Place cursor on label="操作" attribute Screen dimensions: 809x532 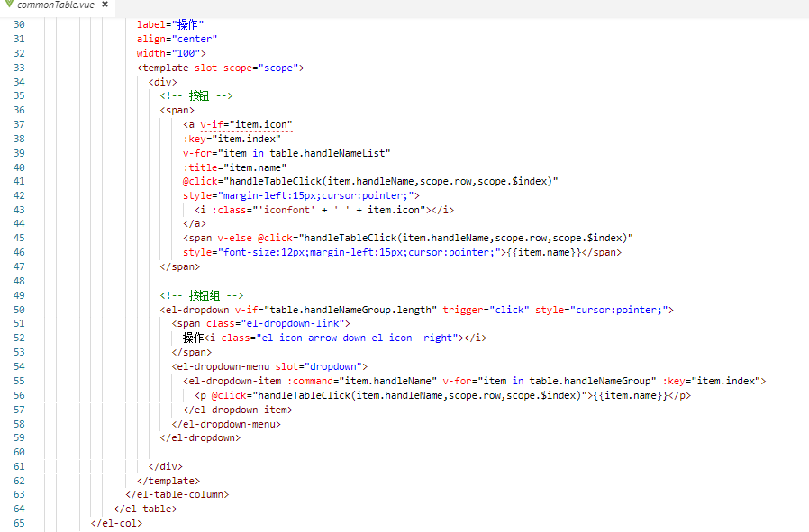170,24
